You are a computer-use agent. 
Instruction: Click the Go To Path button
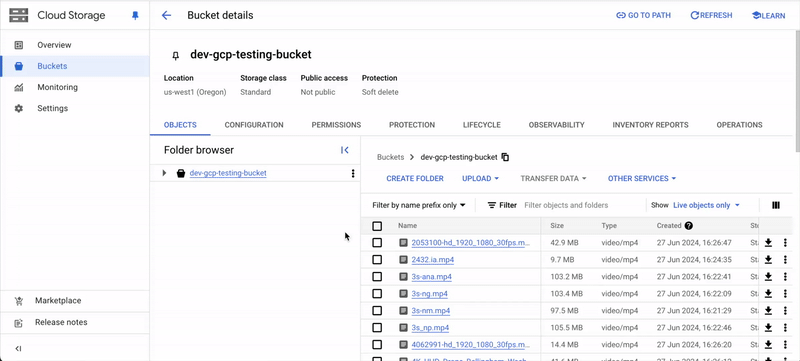tap(643, 15)
